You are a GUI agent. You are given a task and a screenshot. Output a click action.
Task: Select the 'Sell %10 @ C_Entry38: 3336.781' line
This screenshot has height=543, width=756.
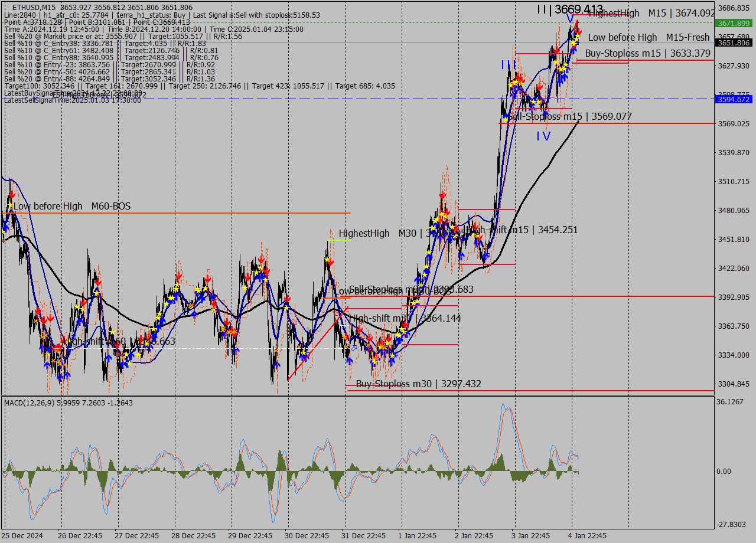click(x=105, y=43)
